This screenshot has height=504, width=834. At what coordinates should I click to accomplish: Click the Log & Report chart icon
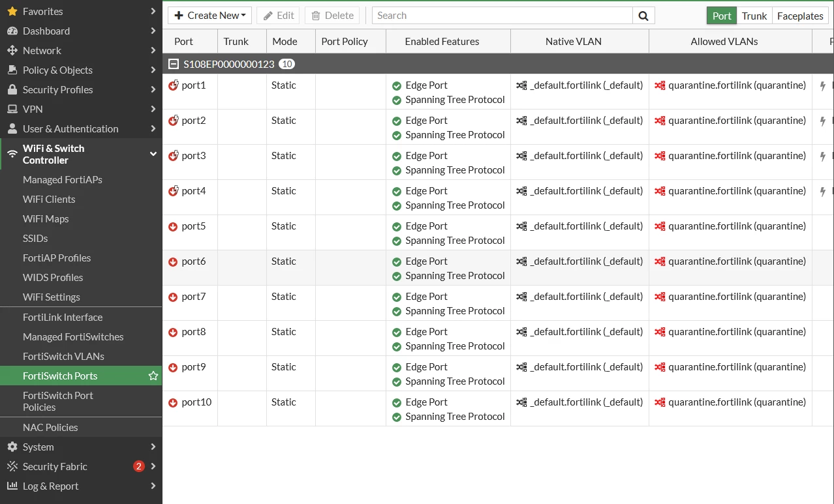(12, 486)
